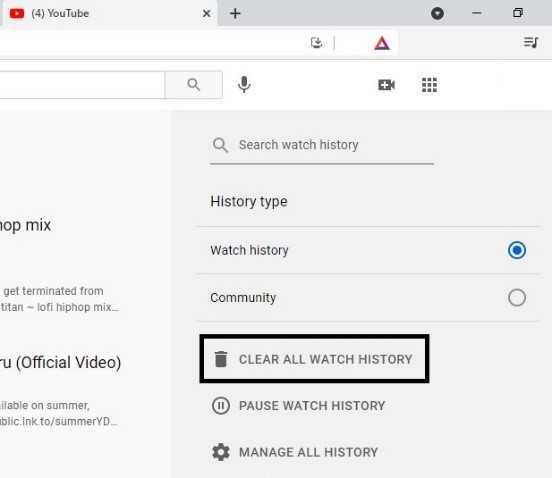
Task: Click the YouTube search magnifier button
Action: pos(194,85)
